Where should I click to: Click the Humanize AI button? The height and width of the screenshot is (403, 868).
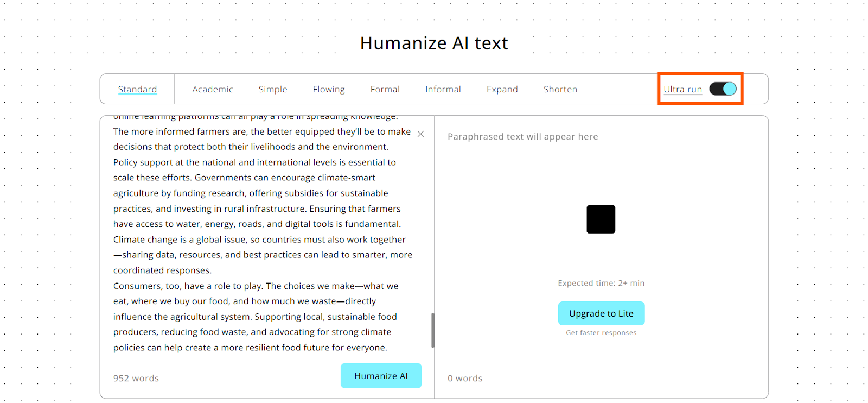(x=381, y=376)
